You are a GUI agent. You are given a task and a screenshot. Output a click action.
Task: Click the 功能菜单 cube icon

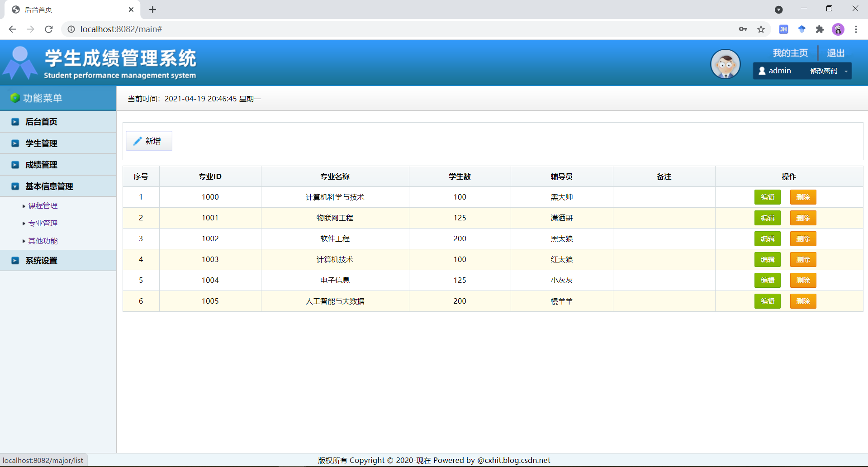point(15,98)
